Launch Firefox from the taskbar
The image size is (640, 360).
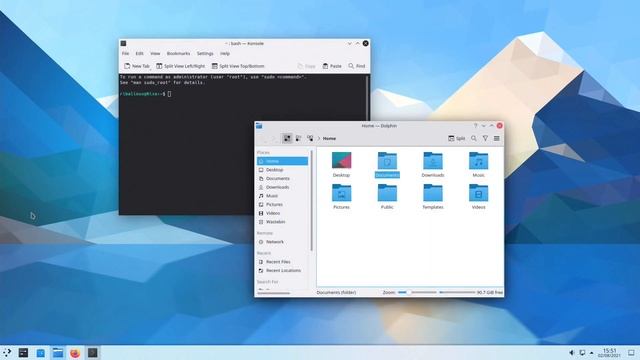point(75,353)
